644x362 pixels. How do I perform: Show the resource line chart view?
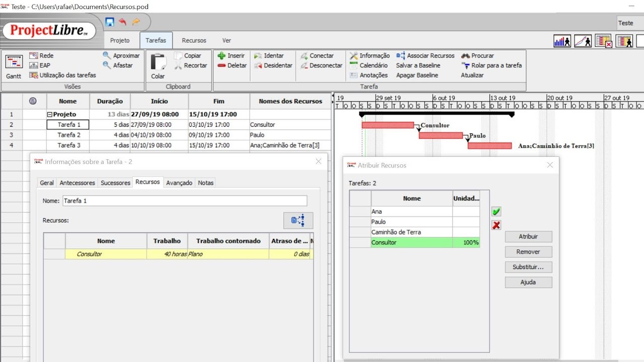(x=583, y=41)
